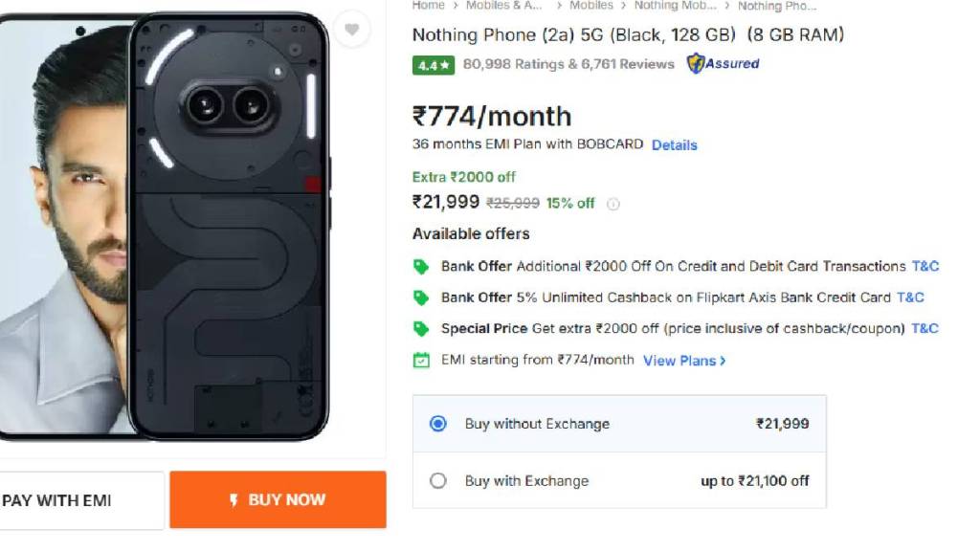The width and height of the screenshot is (980, 551).
Task: Select Buy with Exchange radio button
Action: 438,481
